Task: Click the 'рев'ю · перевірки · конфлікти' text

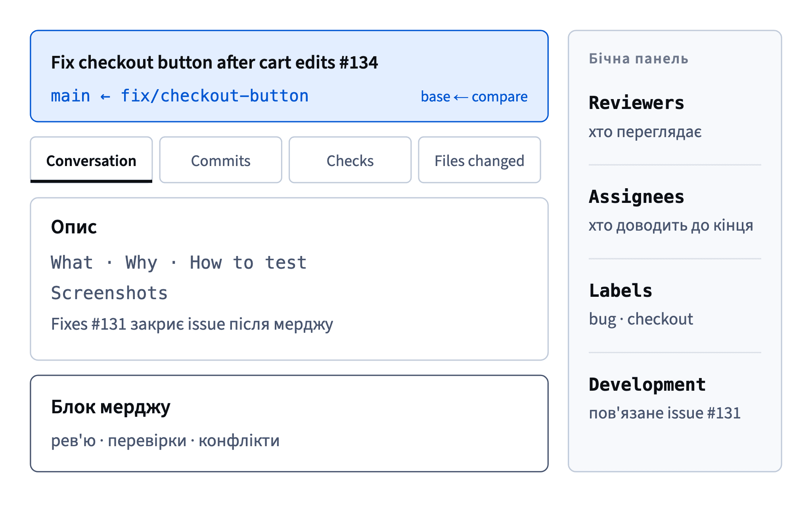Action: pyautogui.click(x=165, y=441)
